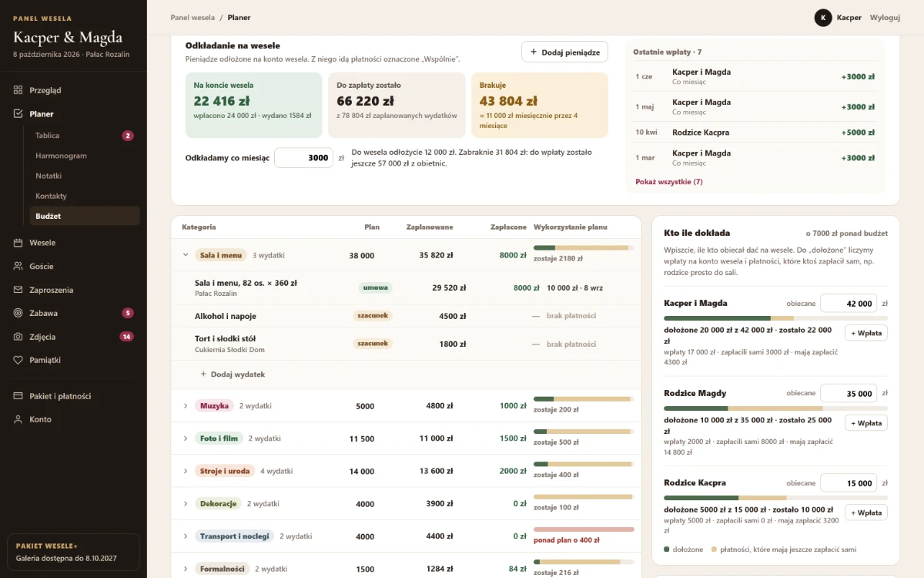Open the Kontakty planner tab
Viewport: 924px width, 578px height.
tap(85, 196)
